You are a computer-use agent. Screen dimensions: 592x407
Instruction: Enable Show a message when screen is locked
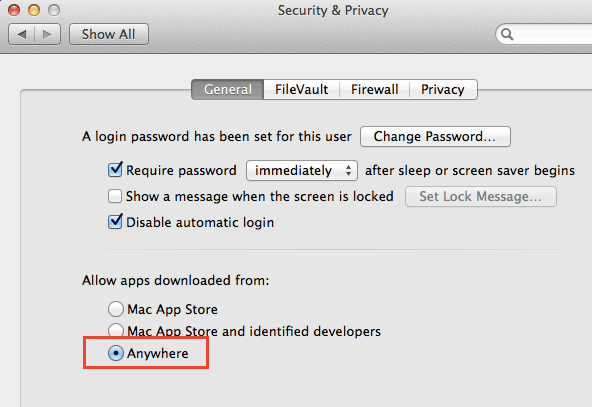coord(115,196)
